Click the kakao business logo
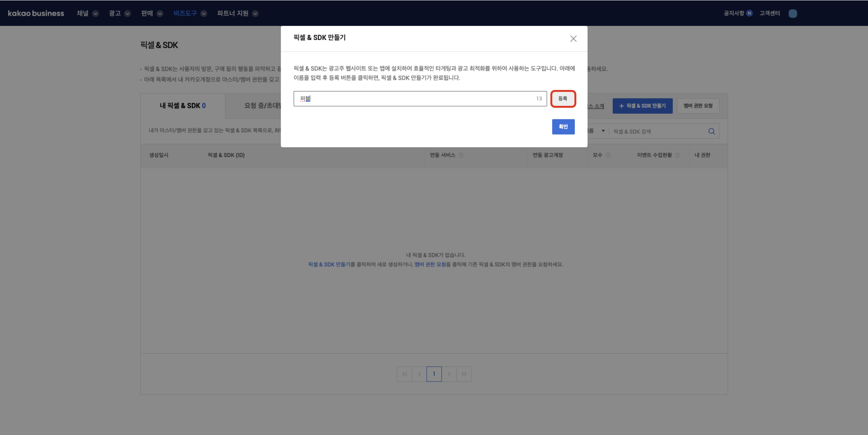Image resolution: width=868 pixels, height=435 pixels. tap(36, 13)
